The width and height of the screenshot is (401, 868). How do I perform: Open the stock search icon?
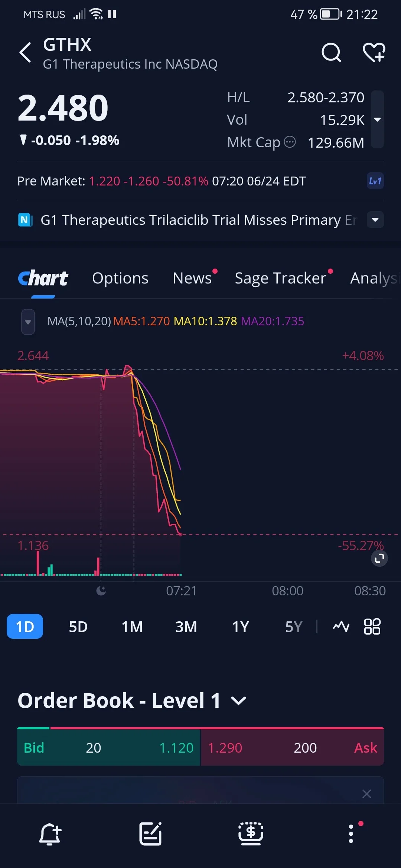pyautogui.click(x=331, y=52)
